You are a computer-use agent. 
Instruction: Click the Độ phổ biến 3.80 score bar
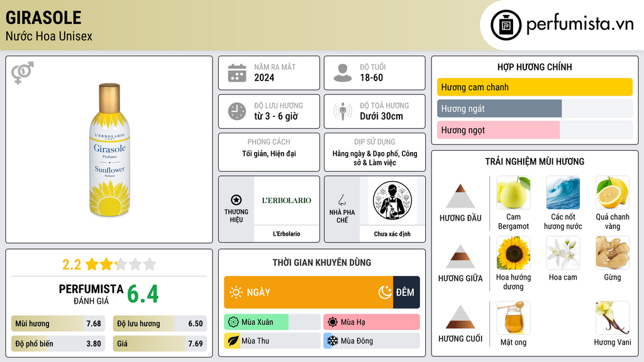[x=58, y=344]
